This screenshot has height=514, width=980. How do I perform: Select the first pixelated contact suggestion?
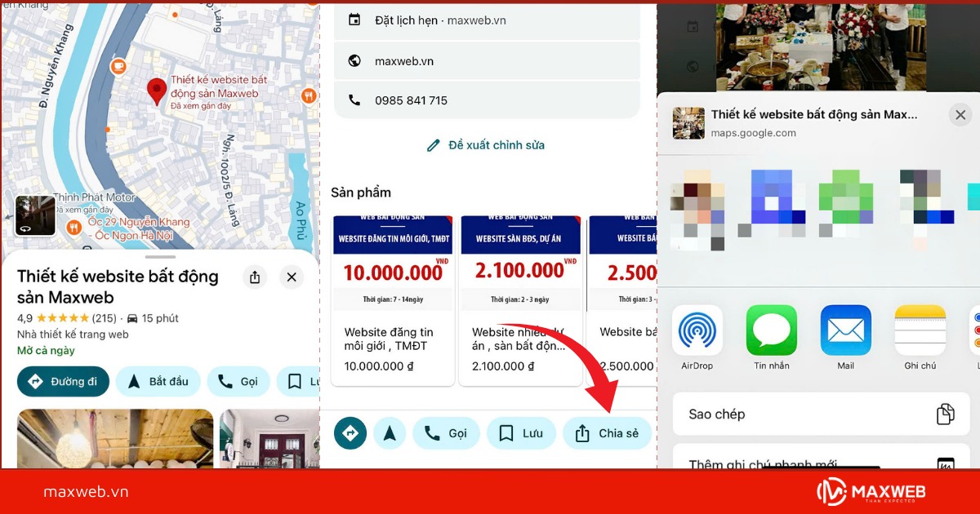[697, 210]
